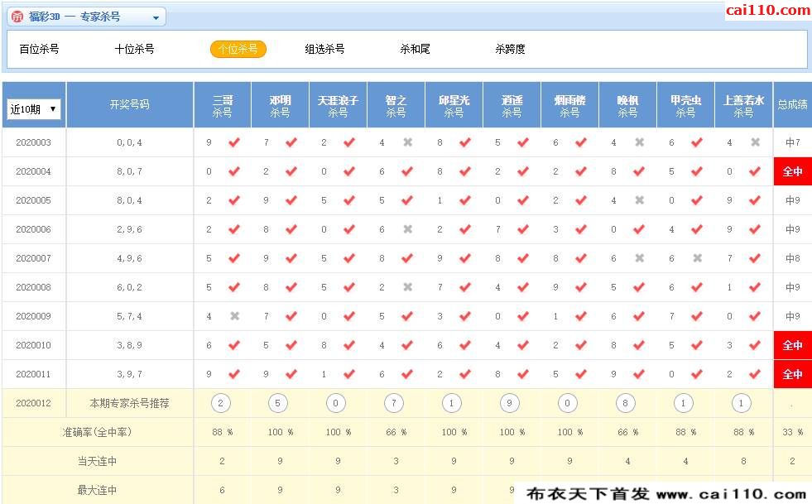Screen dimensions: 812x504
Task: Click the 总成绩 column header
Action: click(793, 105)
